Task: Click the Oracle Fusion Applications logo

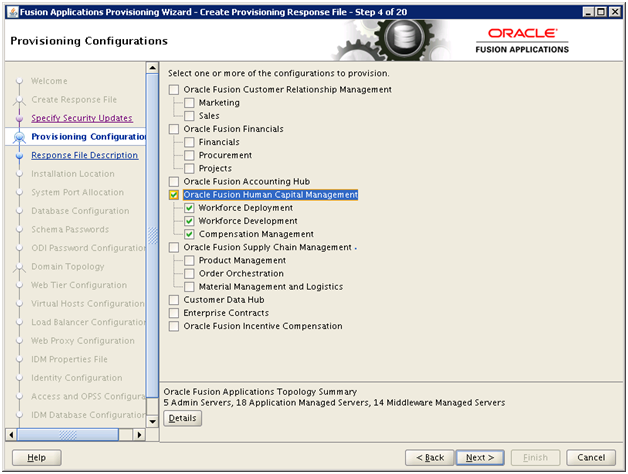Action: [x=522, y=41]
